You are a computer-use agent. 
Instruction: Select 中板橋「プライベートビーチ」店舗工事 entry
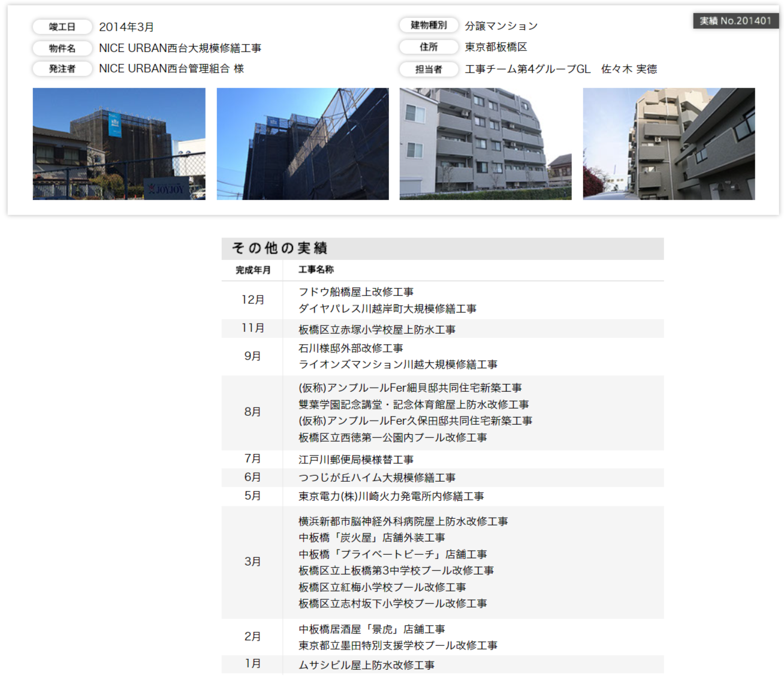(x=393, y=554)
